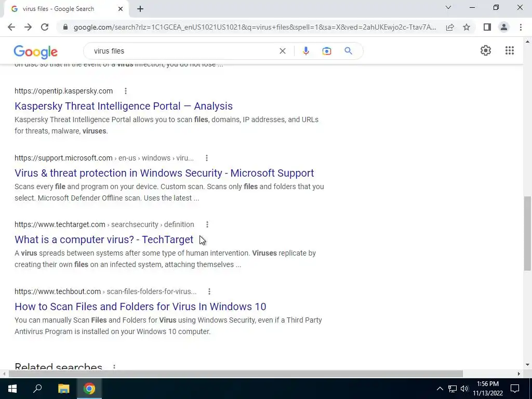The image size is (532, 399).
Task: Search by image camera icon
Action: pyautogui.click(x=326, y=51)
